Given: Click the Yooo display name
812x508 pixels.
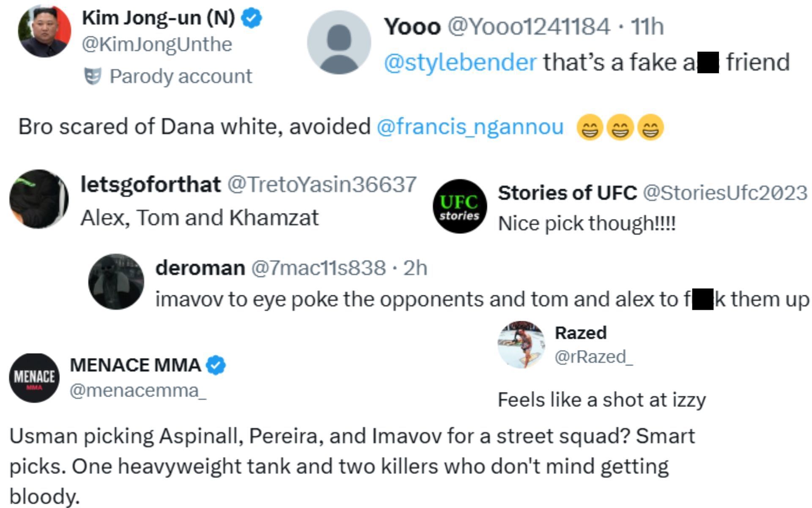Looking at the screenshot, I should [412, 27].
